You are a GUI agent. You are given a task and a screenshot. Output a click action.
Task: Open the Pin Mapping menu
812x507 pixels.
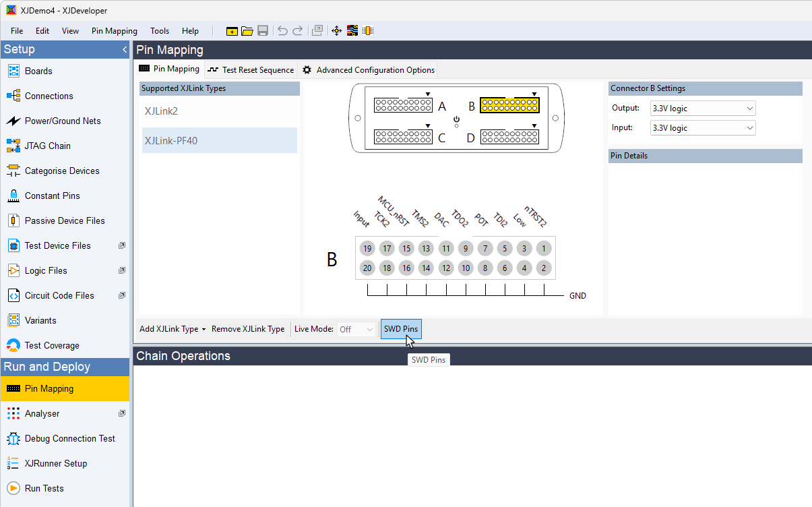[115, 31]
